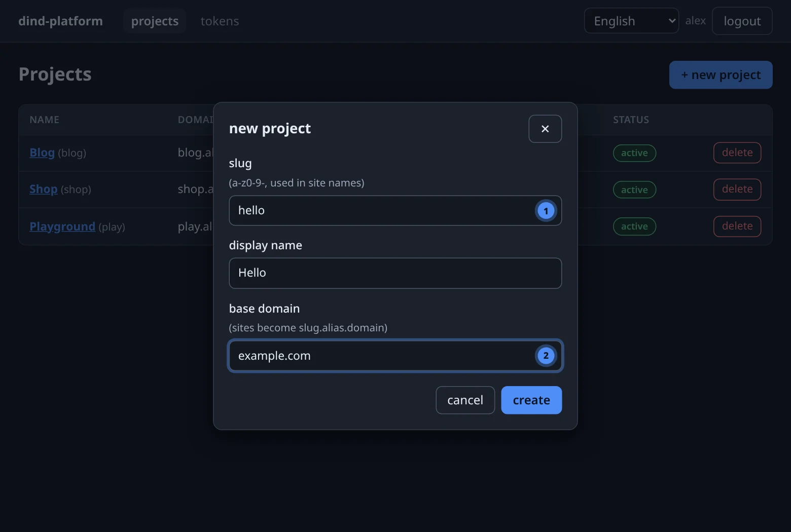Switch to the projects tab
The height and width of the screenshot is (532, 791).
(155, 21)
